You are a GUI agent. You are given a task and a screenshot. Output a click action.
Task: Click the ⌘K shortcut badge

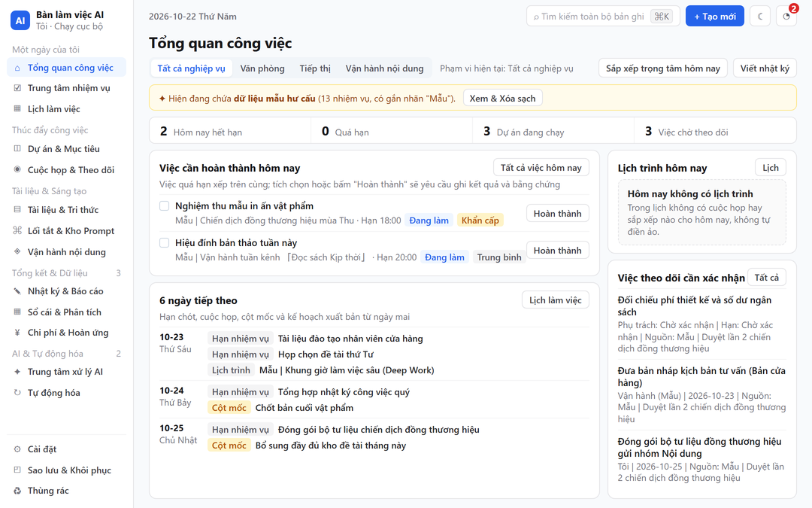pos(662,17)
